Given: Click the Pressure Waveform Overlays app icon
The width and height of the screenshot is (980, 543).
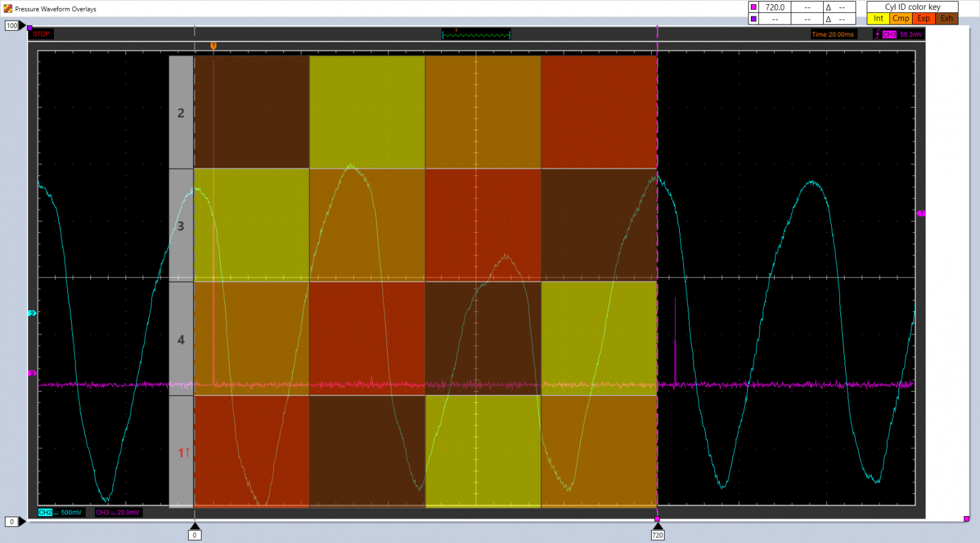Looking at the screenshot, I should (x=8, y=9).
